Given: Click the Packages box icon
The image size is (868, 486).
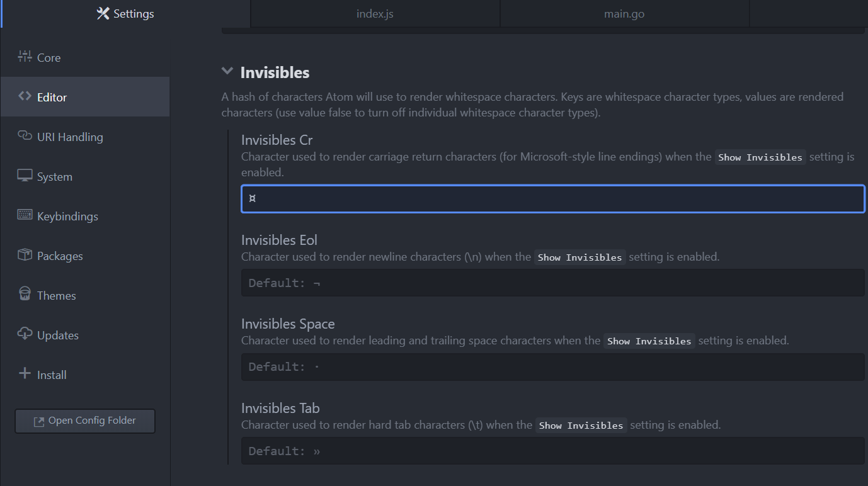Looking at the screenshot, I should coord(25,255).
